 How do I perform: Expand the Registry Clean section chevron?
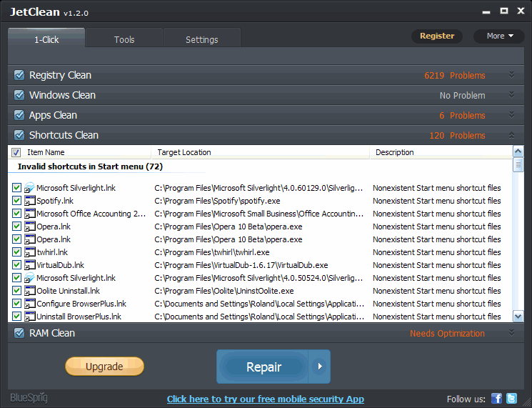click(511, 75)
